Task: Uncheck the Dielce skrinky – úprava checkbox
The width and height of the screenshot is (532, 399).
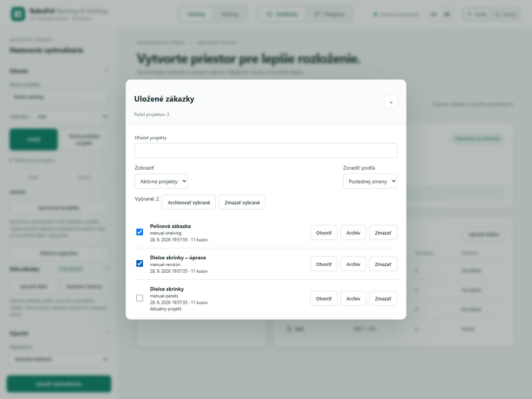Action: (x=140, y=264)
